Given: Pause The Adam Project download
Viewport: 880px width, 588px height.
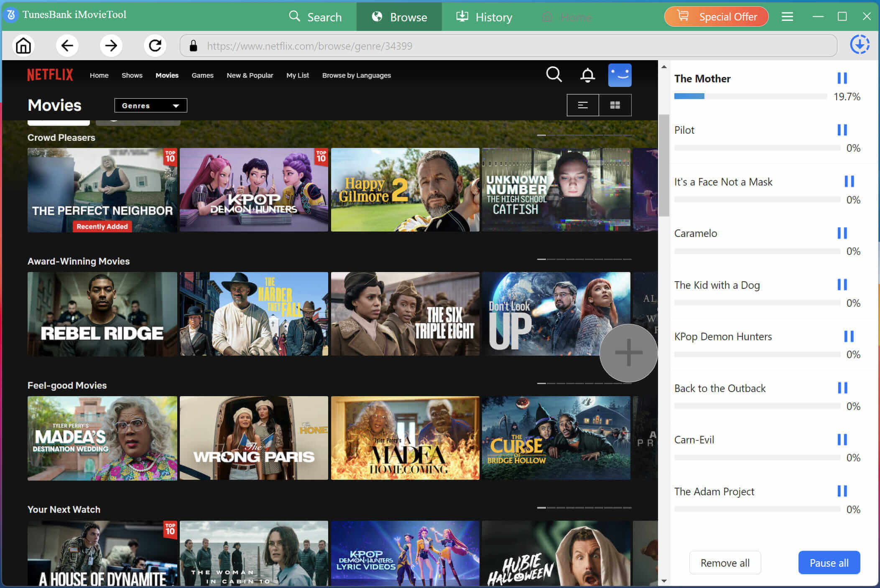Looking at the screenshot, I should [x=842, y=491].
